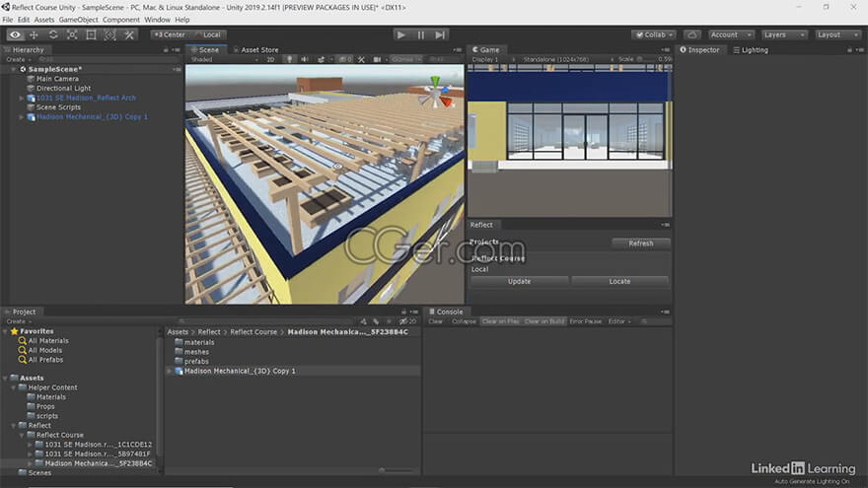This screenshot has width=868, height=488.
Task: Toggle scene audio speaker icon
Action: pyautogui.click(x=305, y=59)
